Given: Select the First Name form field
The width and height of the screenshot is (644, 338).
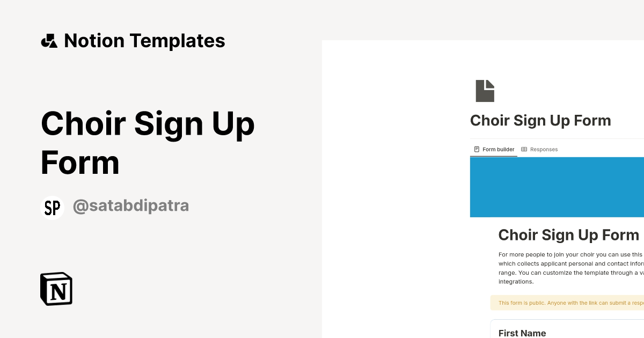Looking at the screenshot, I should coord(522,333).
